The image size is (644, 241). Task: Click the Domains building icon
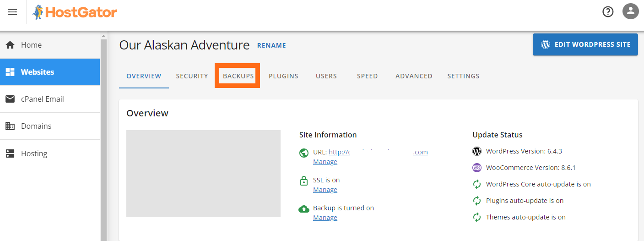click(10, 126)
